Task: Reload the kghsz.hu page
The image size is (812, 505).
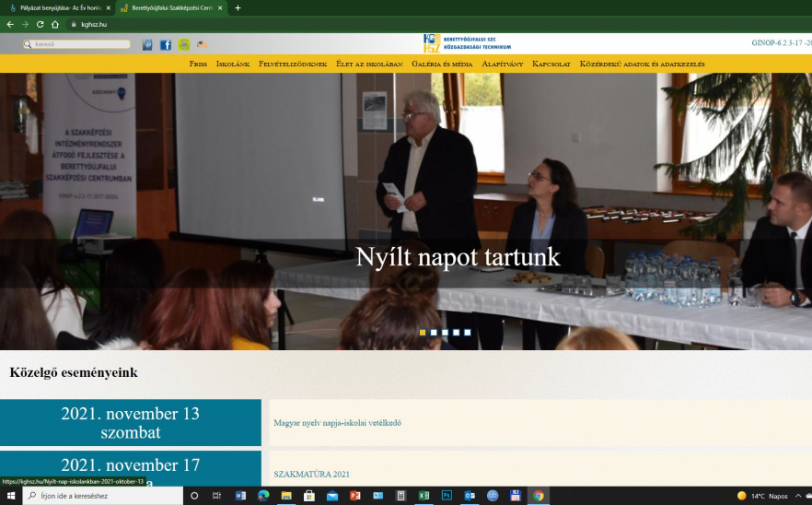Action: (x=40, y=24)
